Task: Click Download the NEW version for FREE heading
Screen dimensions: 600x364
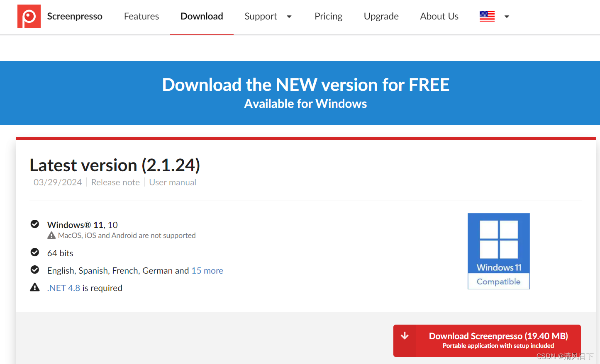Action: (x=306, y=85)
